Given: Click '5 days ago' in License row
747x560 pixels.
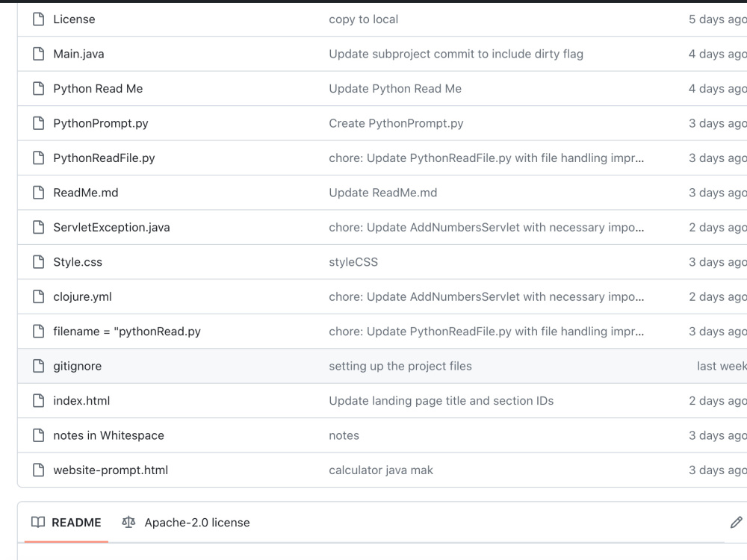Looking at the screenshot, I should pyautogui.click(x=717, y=19).
